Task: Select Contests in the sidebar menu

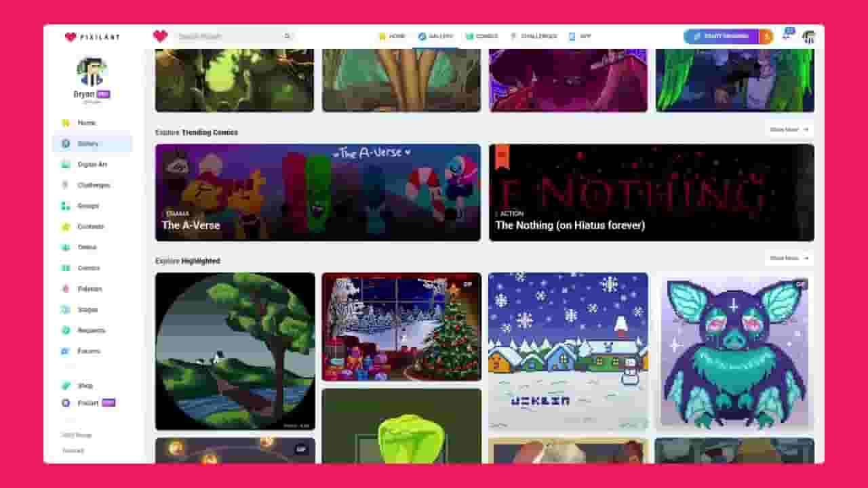Action: click(x=92, y=226)
